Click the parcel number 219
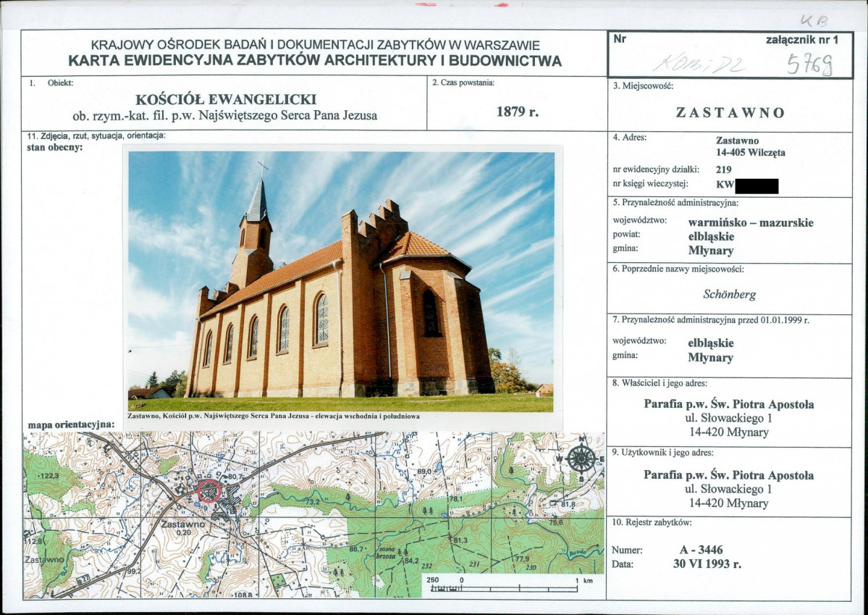Viewport: 868px width, 615px height. tap(723, 170)
